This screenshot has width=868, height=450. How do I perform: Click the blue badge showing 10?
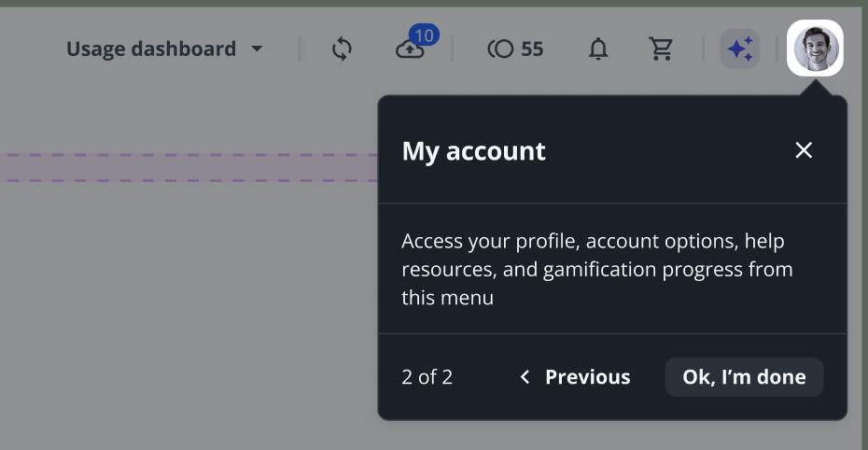pyautogui.click(x=425, y=35)
